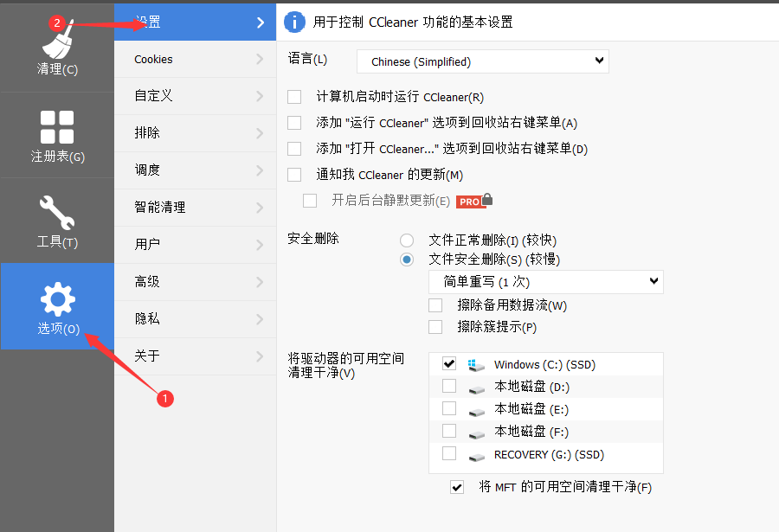
Task: Open the 排除 options page
Action: pyautogui.click(x=196, y=133)
